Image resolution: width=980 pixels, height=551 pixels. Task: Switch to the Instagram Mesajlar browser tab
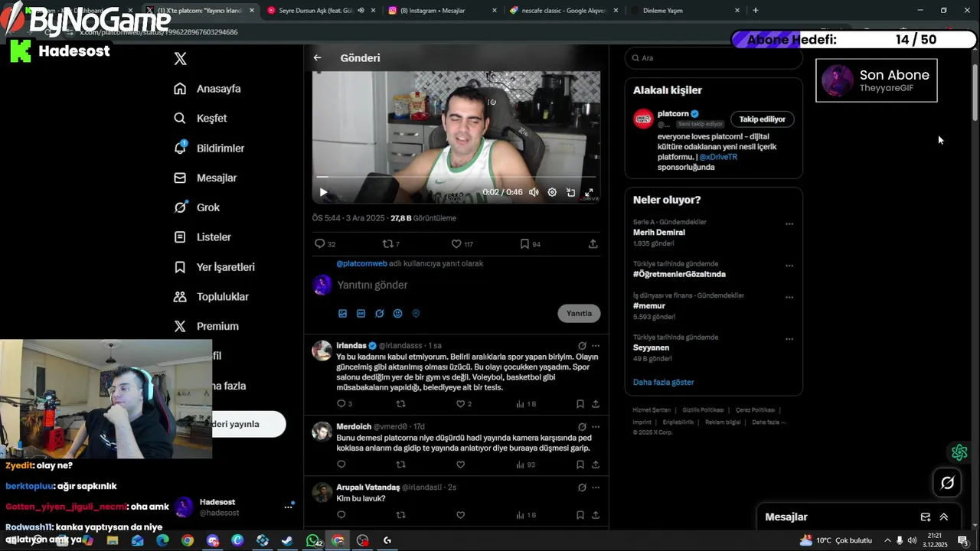coord(442,11)
